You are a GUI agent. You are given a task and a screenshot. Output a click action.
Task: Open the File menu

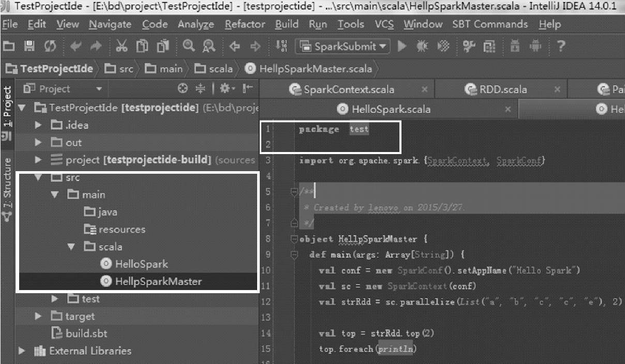point(10,24)
